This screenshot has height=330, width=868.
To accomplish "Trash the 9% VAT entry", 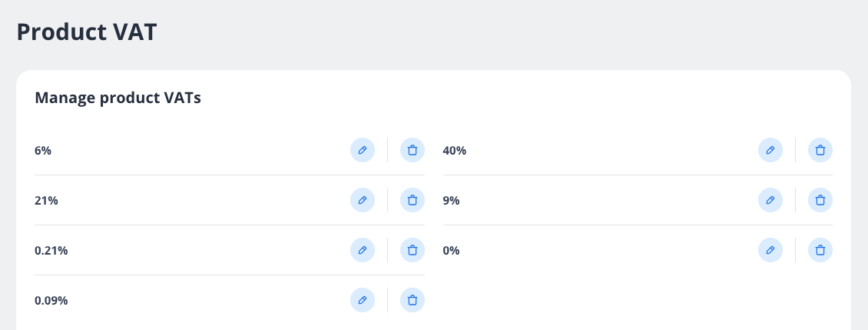I will pos(820,200).
